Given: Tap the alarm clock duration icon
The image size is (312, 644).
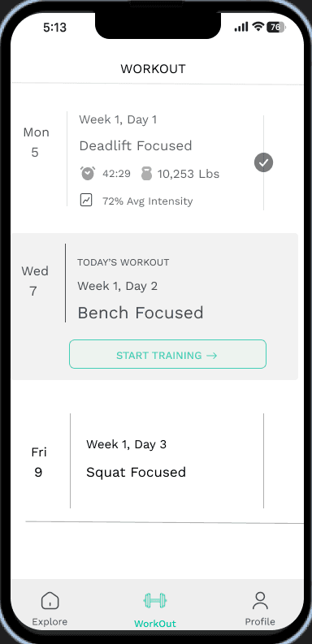Looking at the screenshot, I should [x=88, y=173].
